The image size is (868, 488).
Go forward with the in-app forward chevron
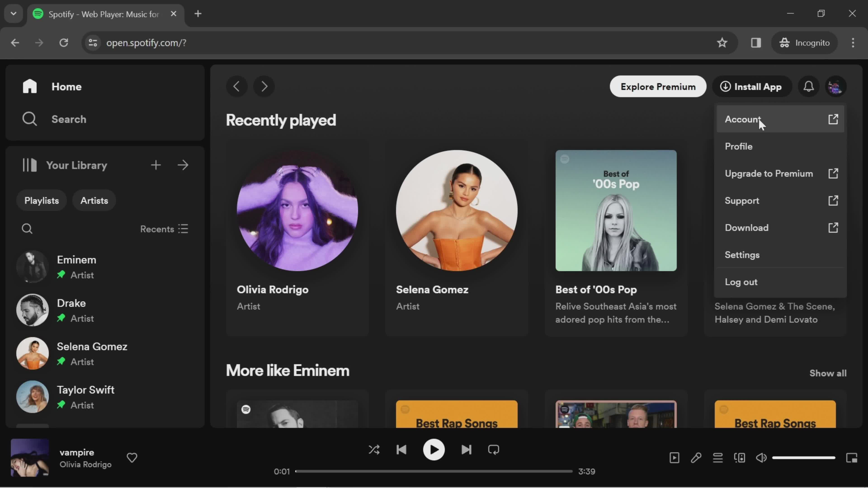(x=264, y=87)
